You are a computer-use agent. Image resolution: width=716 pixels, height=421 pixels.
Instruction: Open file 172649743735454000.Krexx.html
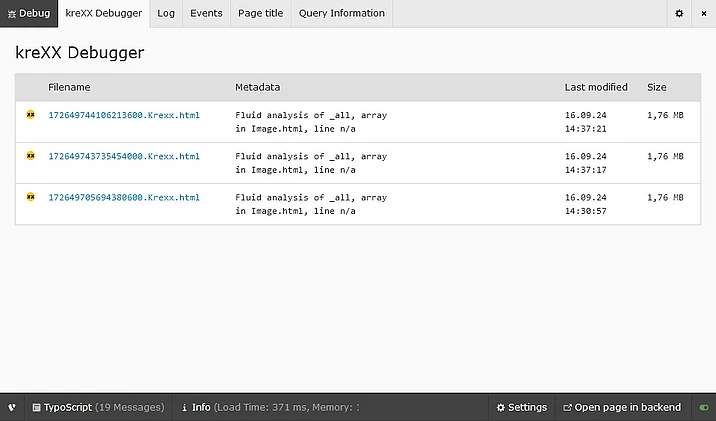[124, 156]
